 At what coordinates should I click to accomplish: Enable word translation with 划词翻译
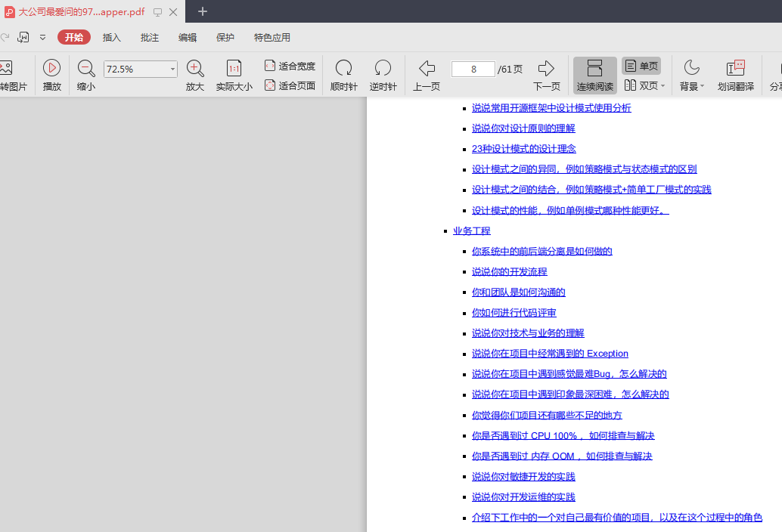tap(736, 76)
